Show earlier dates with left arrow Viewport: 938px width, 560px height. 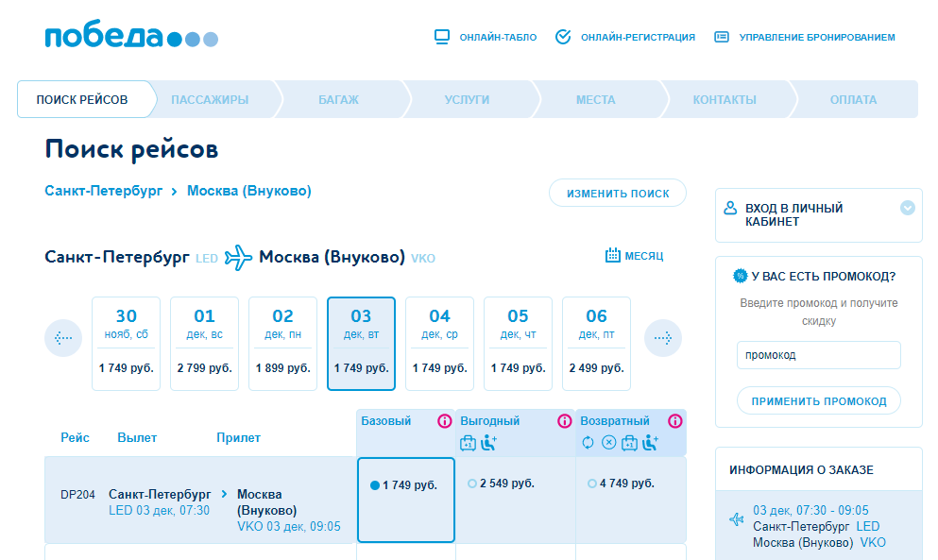tap(63, 338)
